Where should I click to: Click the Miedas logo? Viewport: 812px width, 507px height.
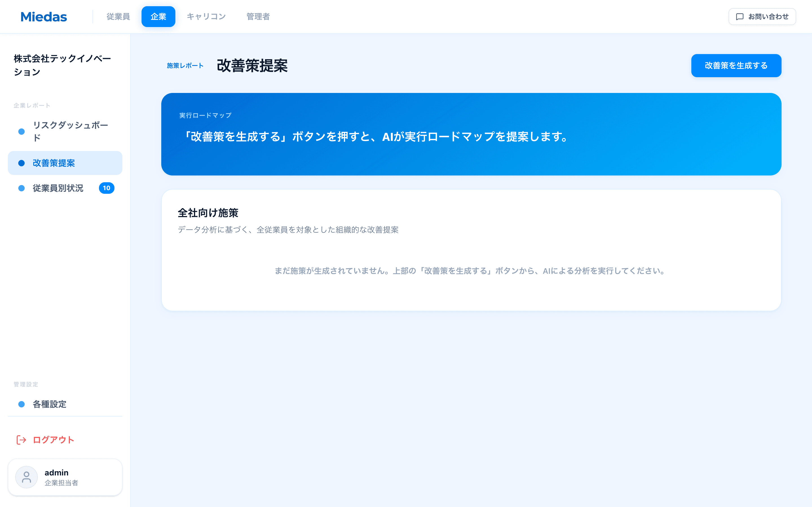pyautogui.click(x=44, y=16)
